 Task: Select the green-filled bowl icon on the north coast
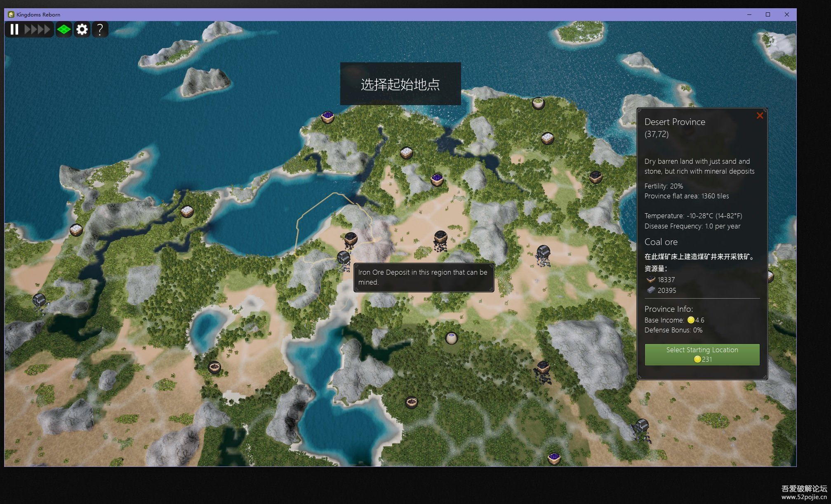pyautogui.click(x=538, y=103)
